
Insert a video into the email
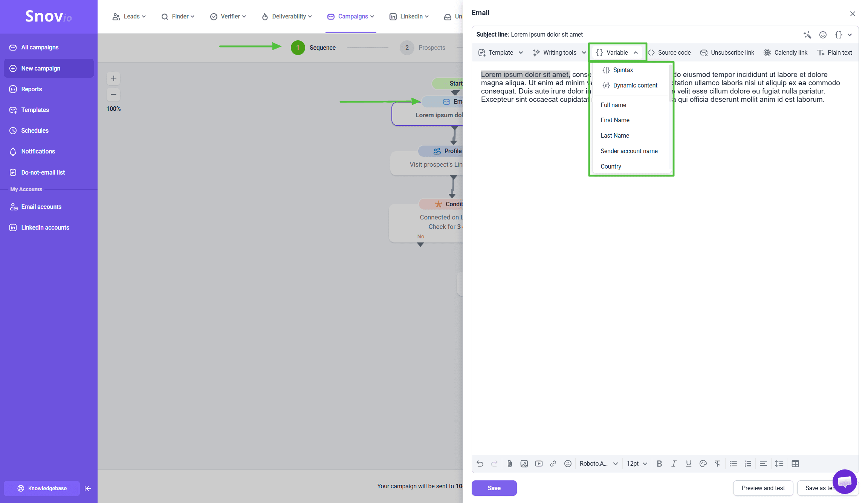539,464
